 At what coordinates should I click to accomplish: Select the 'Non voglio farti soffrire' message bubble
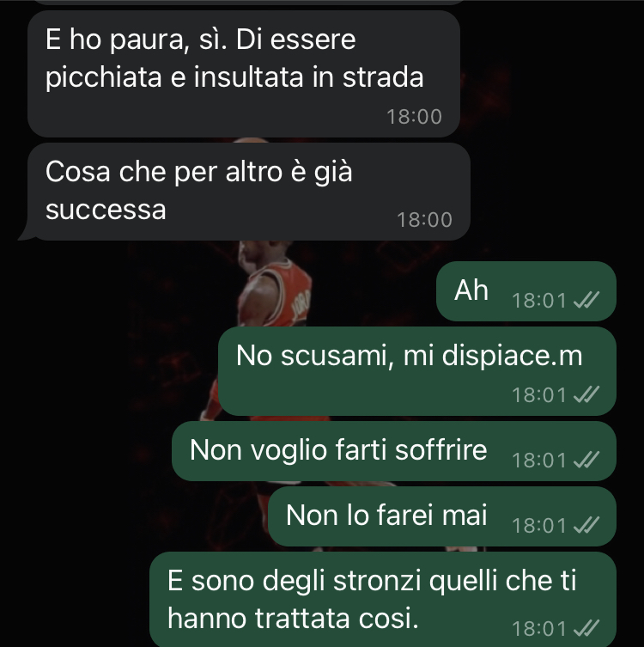pos(394,451)
